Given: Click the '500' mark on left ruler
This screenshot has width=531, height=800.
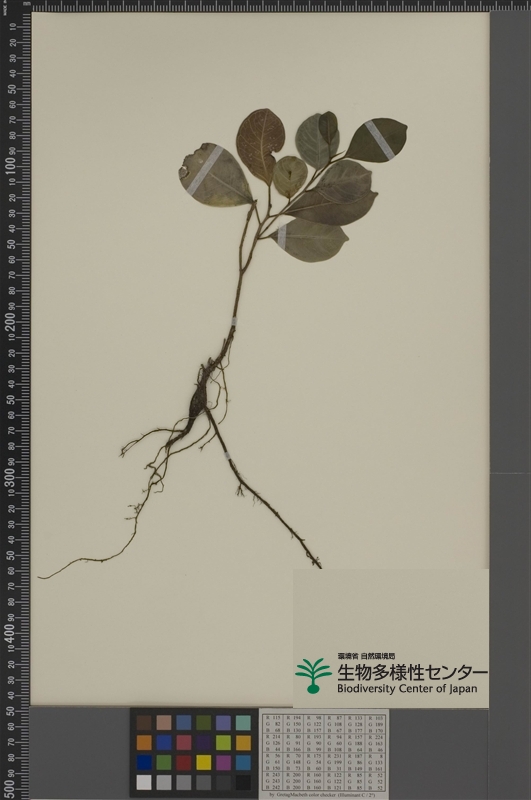Looking at the screenshot, I should [x=10, y=787].
